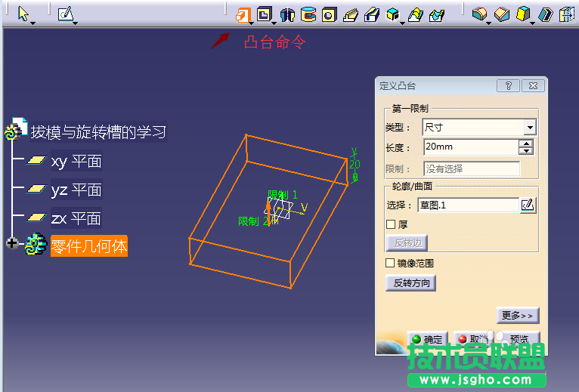Select xy 平面 in the tree
Viewport: 579px width, 392px height.
pos(76,161)
